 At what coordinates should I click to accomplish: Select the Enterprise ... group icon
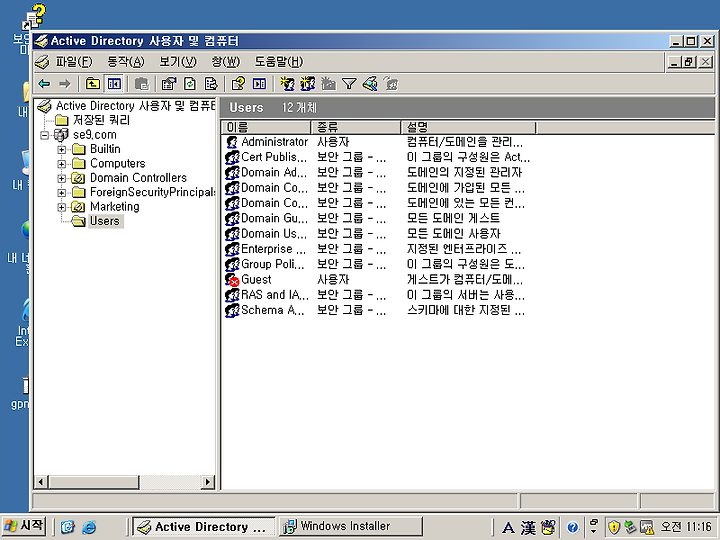click(232, 249)
